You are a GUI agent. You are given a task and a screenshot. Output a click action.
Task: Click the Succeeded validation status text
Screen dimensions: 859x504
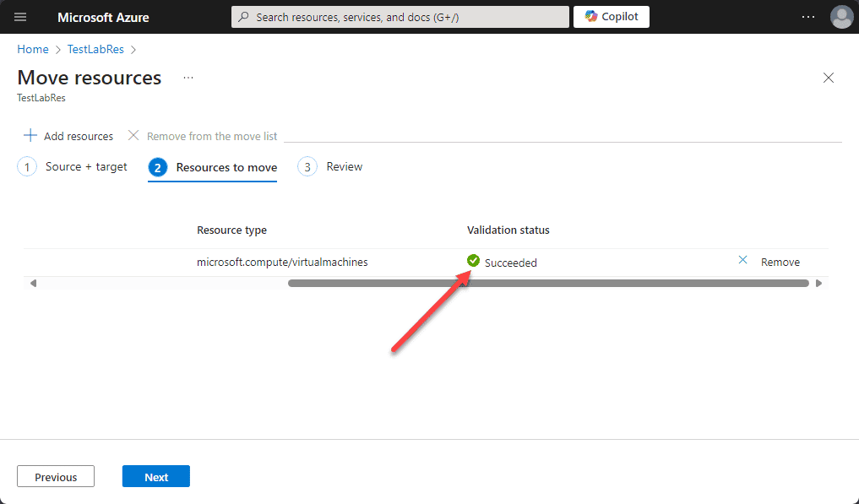pyautogui.click(x=510, y=263)
